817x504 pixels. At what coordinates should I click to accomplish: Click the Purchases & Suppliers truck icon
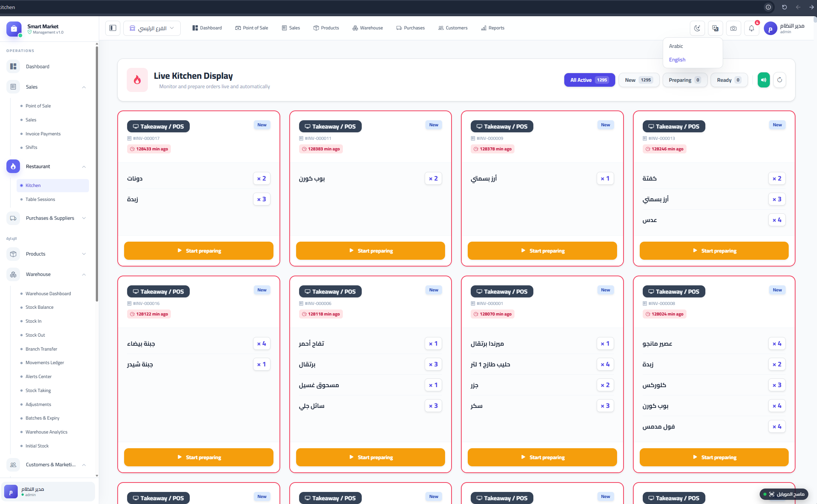13,218
